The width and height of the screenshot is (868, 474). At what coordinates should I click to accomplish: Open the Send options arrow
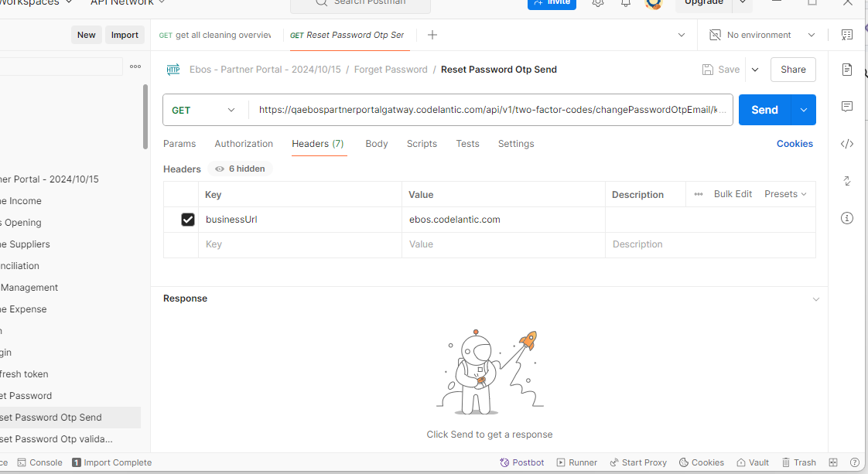[x=804, y=110]
